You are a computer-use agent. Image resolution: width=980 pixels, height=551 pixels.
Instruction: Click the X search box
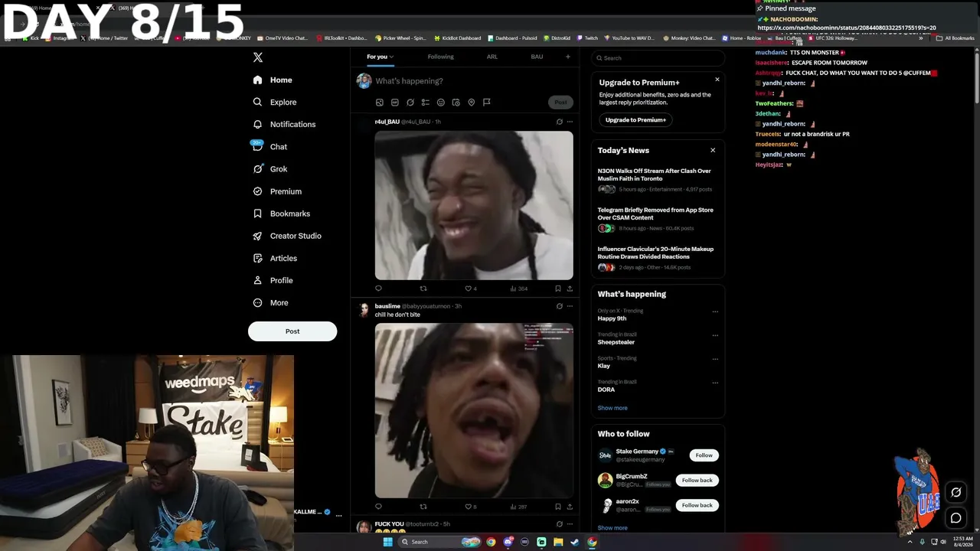pyautogui.click(x=658, y=58)
